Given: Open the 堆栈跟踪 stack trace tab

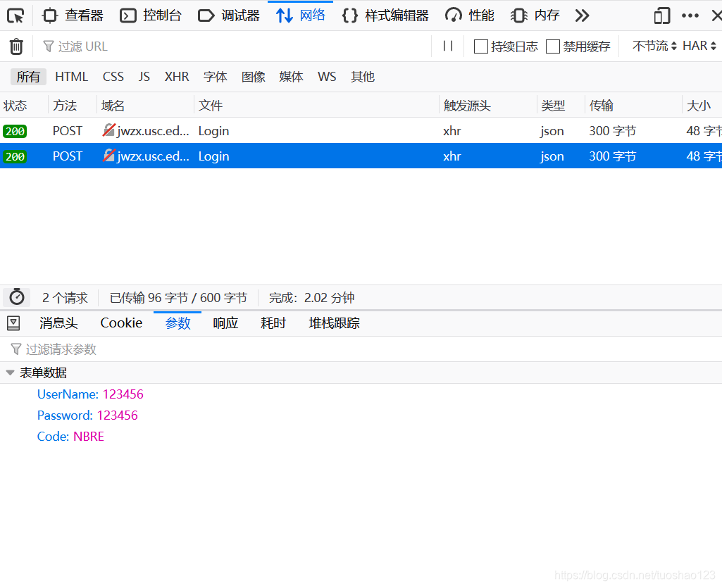Looking at the screenshot, I should [x=335, y=323].
